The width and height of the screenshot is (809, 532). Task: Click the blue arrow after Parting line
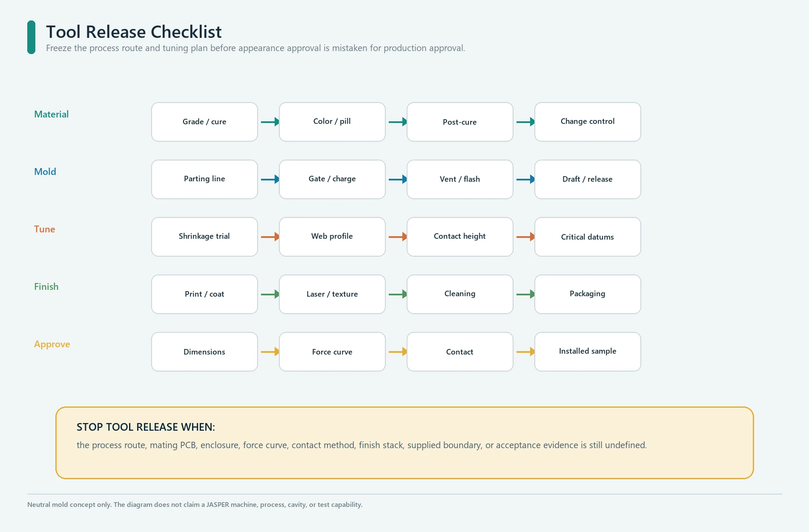(x=270, y=180)
